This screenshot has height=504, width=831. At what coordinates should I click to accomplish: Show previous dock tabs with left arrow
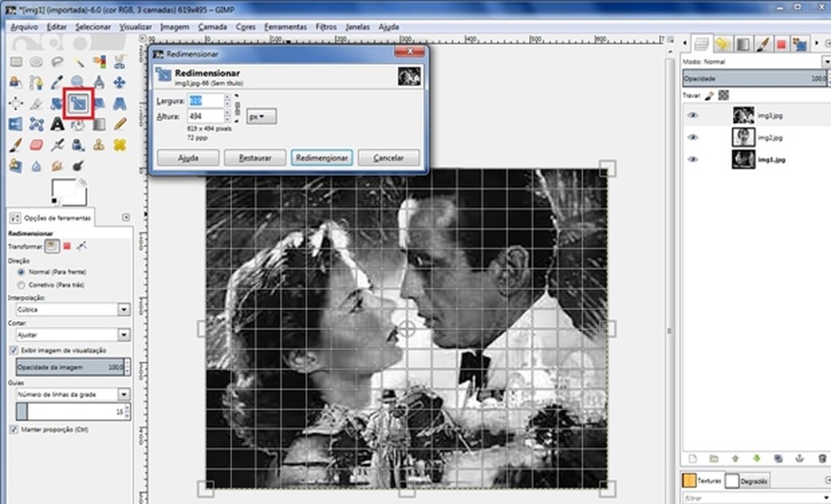coord(685,43)
